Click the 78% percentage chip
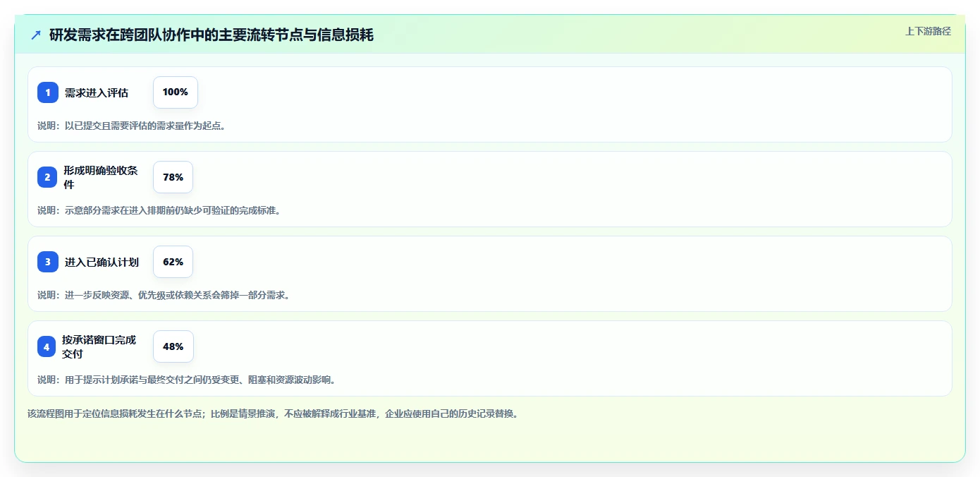 pyautogui.click(x=173, y=177)
